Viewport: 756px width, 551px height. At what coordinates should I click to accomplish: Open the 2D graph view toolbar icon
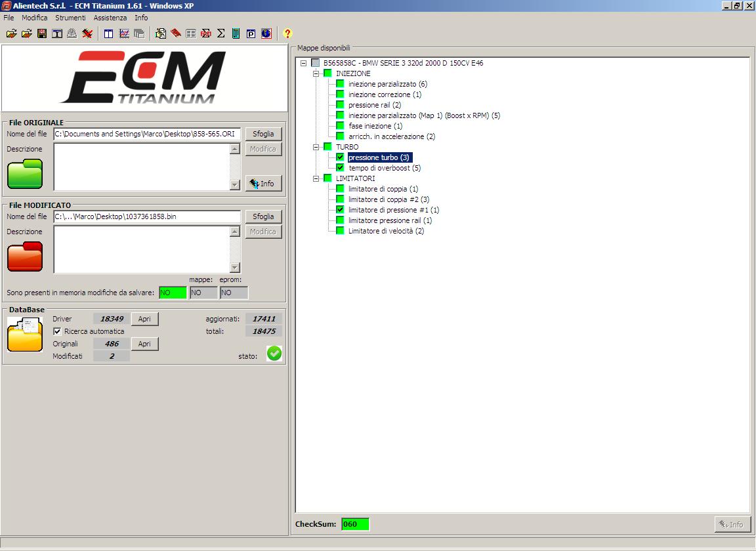pos(124,33)
